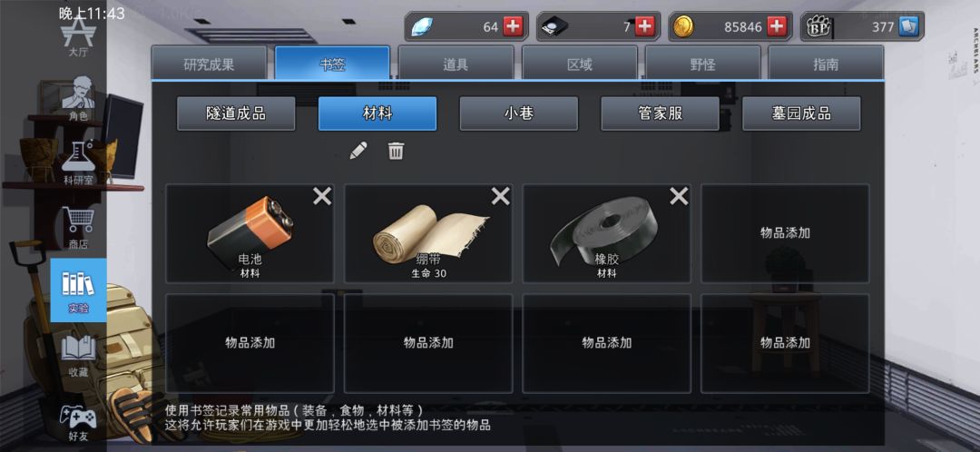Open the 大厅 lobby icon in sidebar
The width and height of the screenshot is (980, 452).
coord(78,37)
